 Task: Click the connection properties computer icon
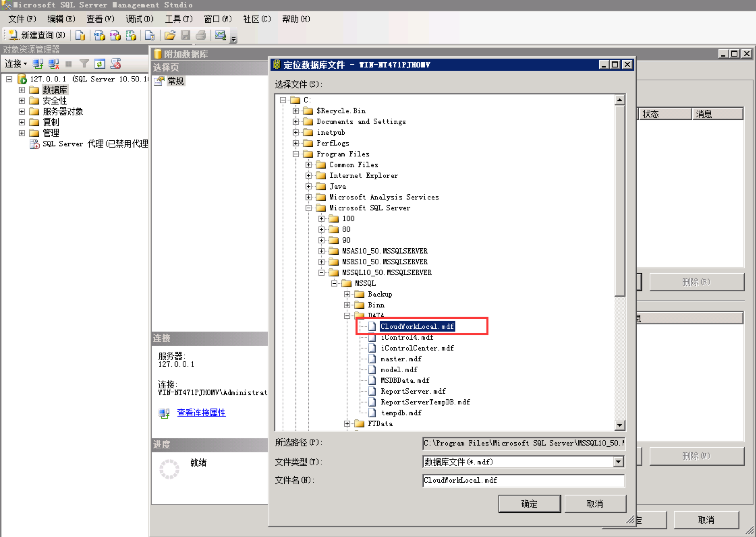click(x=164, y=413)
